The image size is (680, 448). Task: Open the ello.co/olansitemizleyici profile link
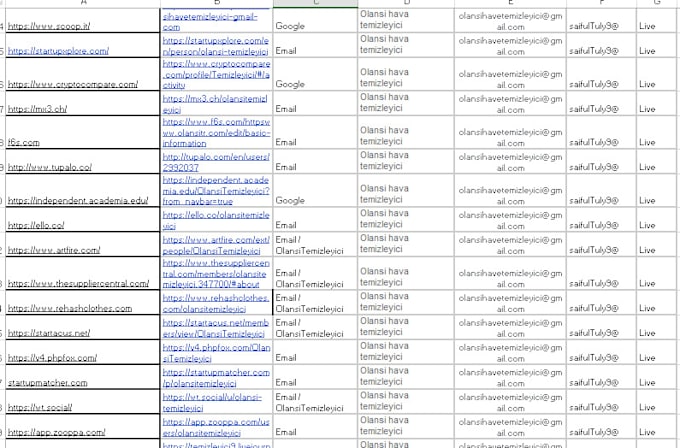tap(216, 220)
